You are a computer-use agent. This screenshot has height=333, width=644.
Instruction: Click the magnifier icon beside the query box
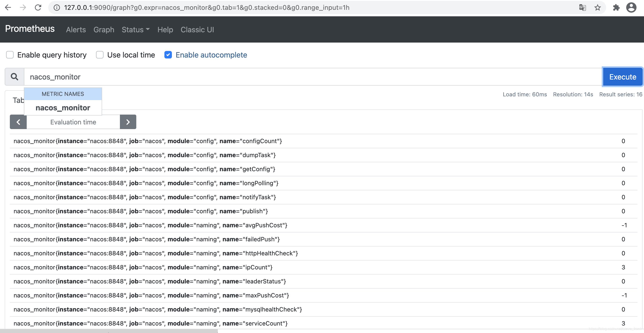point(15,77)
